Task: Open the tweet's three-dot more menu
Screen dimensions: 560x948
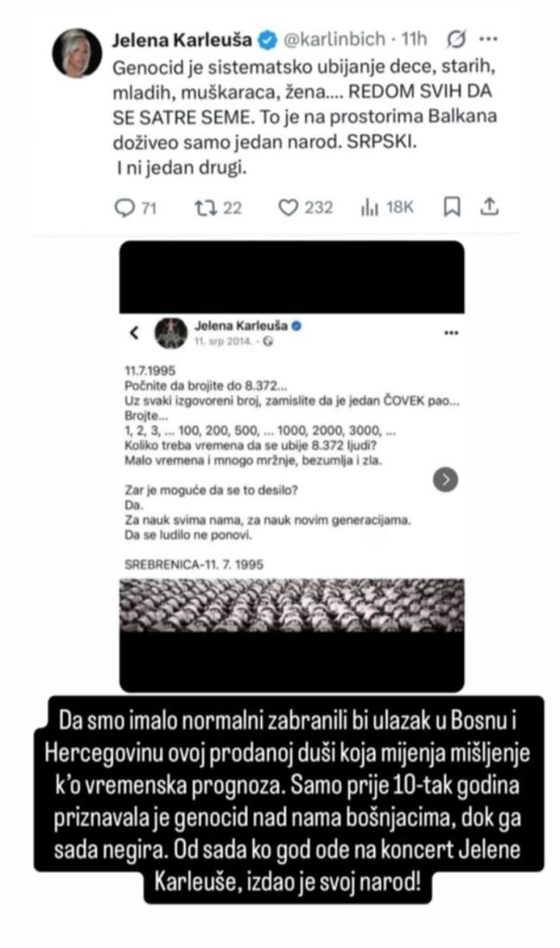Action: pyautogui.click(x=488, y=39)
